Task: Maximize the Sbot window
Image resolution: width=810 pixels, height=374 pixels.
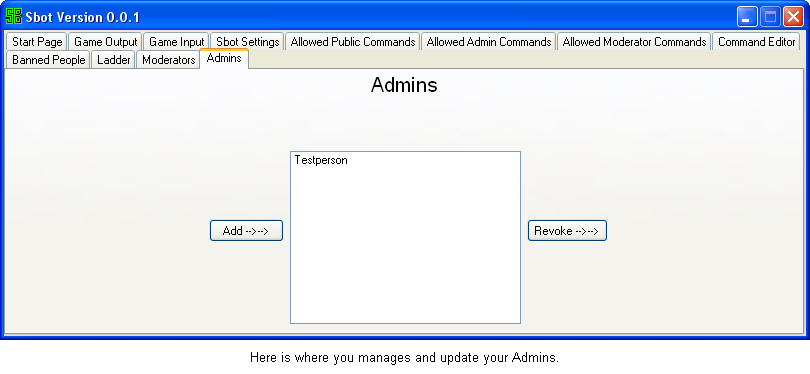Action: coord(770,17)
